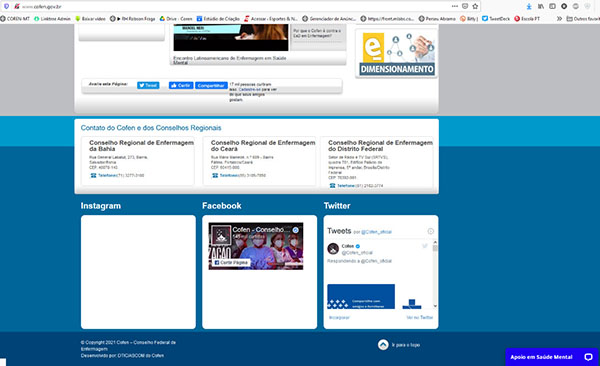This screenshot has width=600, height=366.
Task: Open 'Por que o Cofen é contra' item
Action: coord(317,33)
